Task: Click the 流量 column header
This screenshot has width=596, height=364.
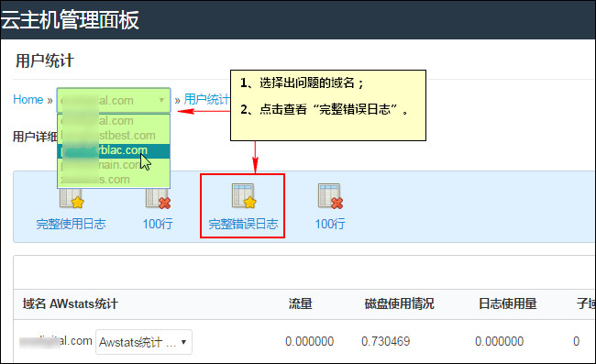Action: 300,303
